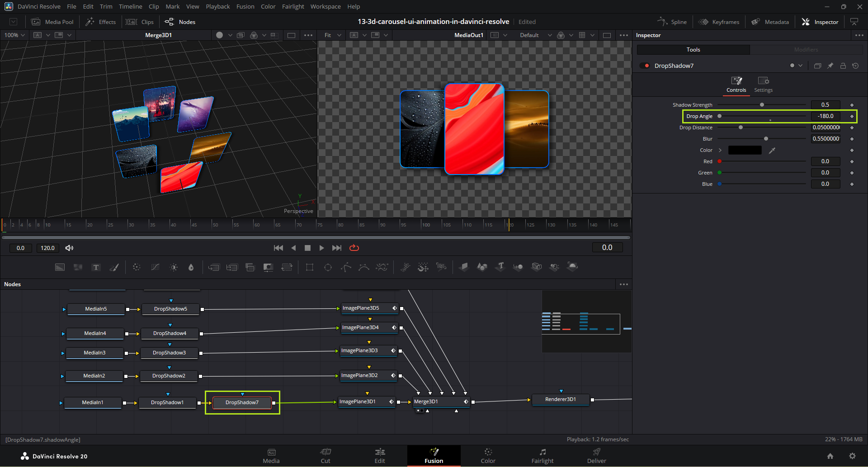Open the Fusion menu in menu bar
The width and height of the screenshot is (868, 467).
(245, 6)
